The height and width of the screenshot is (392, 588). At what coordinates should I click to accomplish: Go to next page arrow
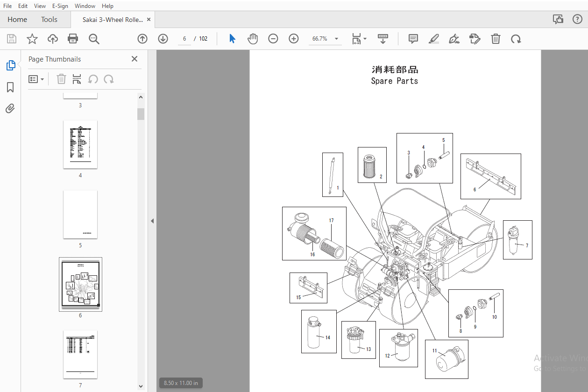[163, 39]
